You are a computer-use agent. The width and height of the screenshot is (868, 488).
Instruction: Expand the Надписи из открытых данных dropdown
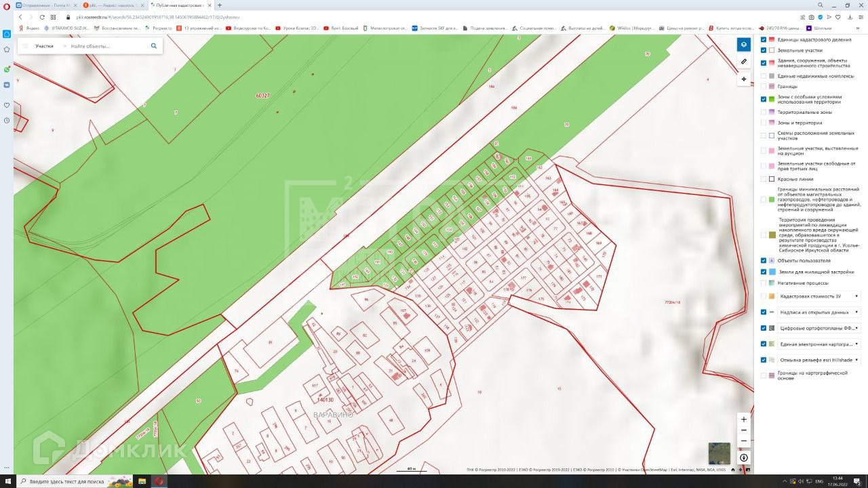point(819,312)
